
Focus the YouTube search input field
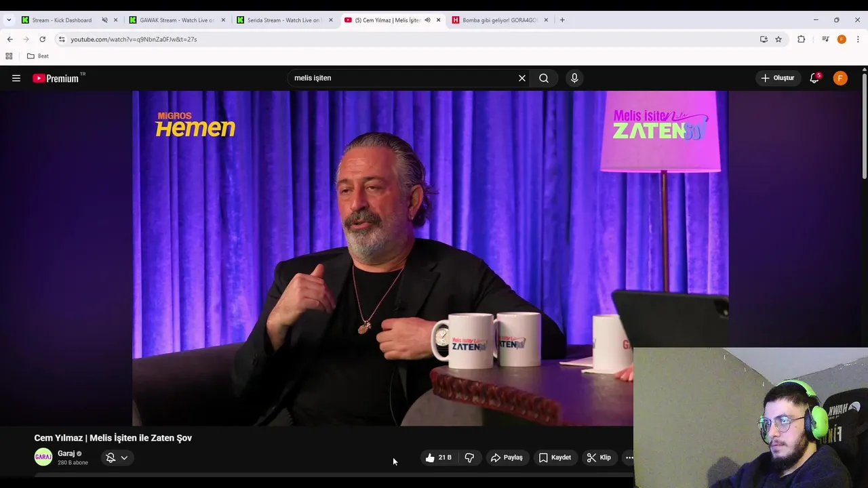[403, 78]
